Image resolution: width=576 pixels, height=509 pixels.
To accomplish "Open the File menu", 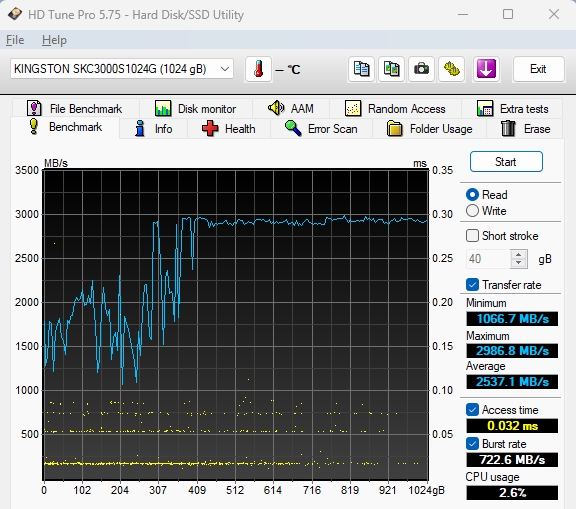I will click(x=15, y=40).
